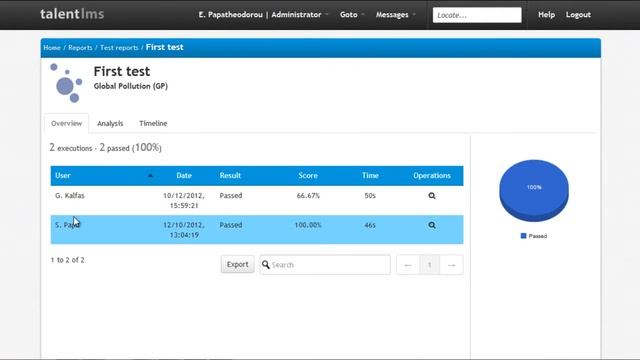Click time value 50s
The image size is (640, 360).
[x=370, y=196]
